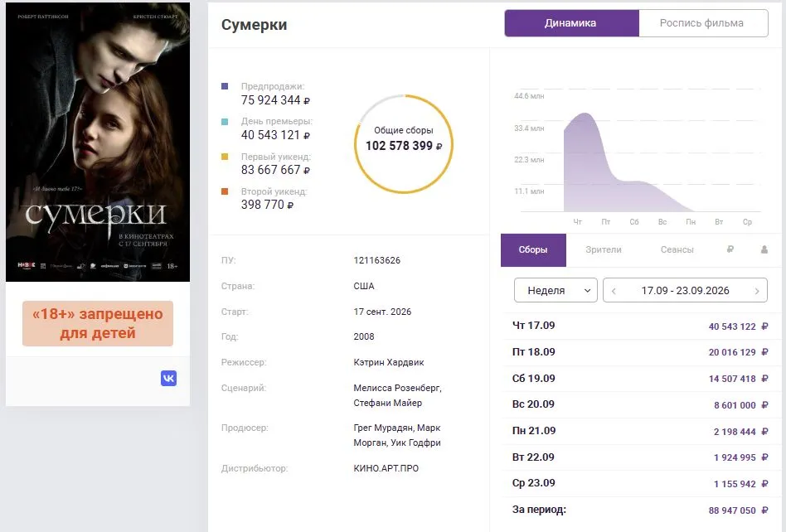Image resolution: width=786 pixels, height=532 pixels.
Task: Click Второй уикенд value 398 770
Action: (267, 205)
